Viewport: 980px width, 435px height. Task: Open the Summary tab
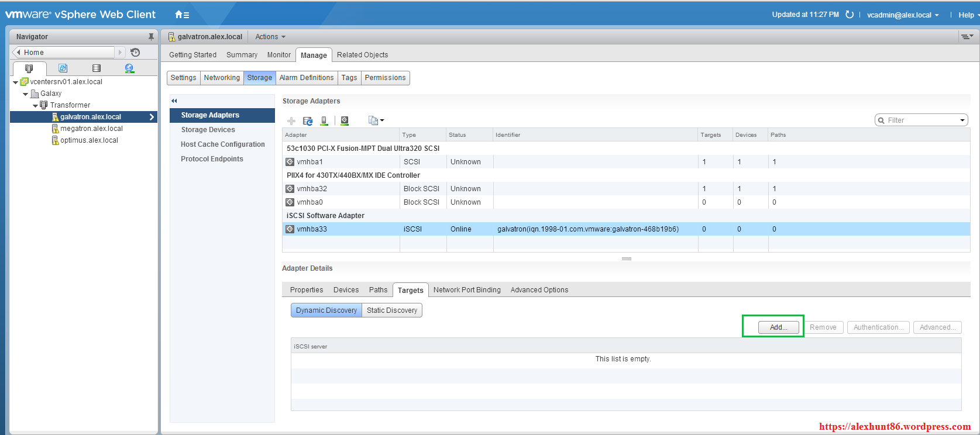coord(242,55)
